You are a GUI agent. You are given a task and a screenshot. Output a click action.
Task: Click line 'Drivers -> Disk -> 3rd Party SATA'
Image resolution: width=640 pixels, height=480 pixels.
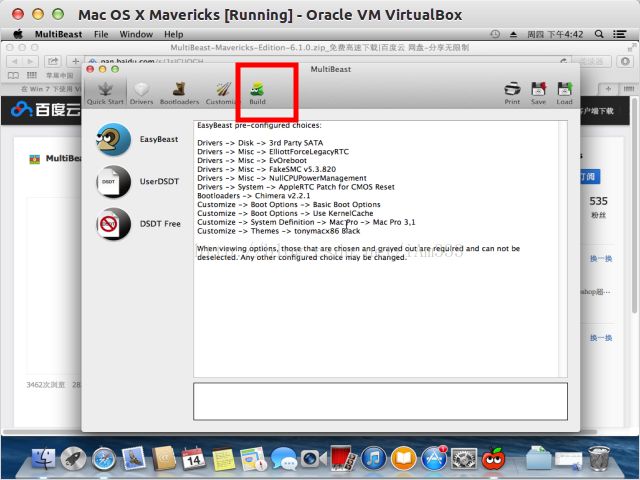point(260,143)
